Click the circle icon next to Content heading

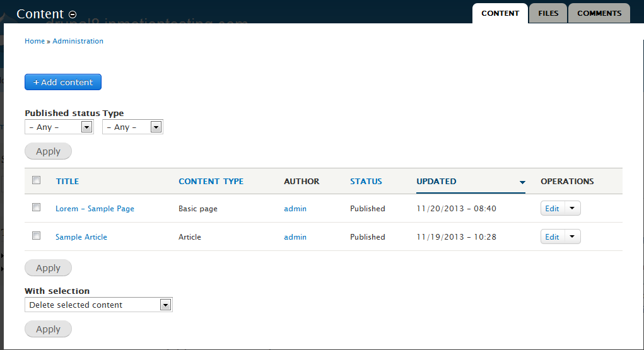pos(73,15)
